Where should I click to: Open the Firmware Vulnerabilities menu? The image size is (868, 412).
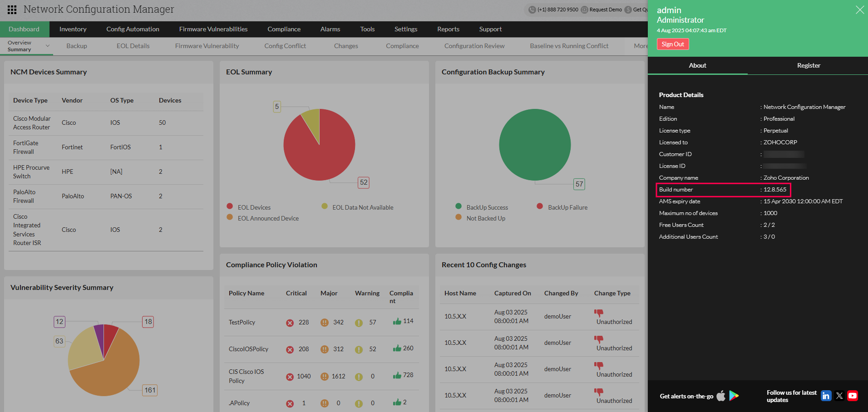[213, 29]
